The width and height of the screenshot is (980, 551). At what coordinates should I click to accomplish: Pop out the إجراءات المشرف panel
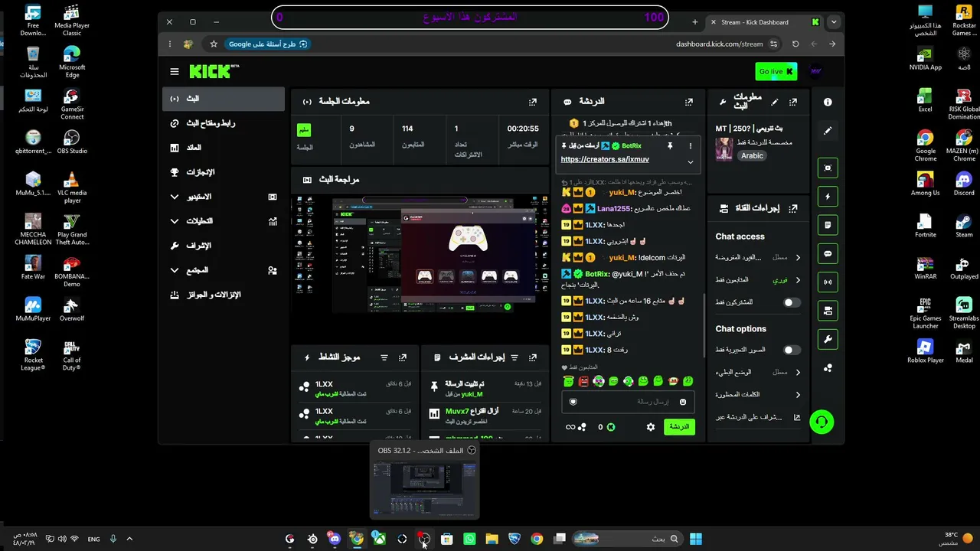click(x=533, y=357)
